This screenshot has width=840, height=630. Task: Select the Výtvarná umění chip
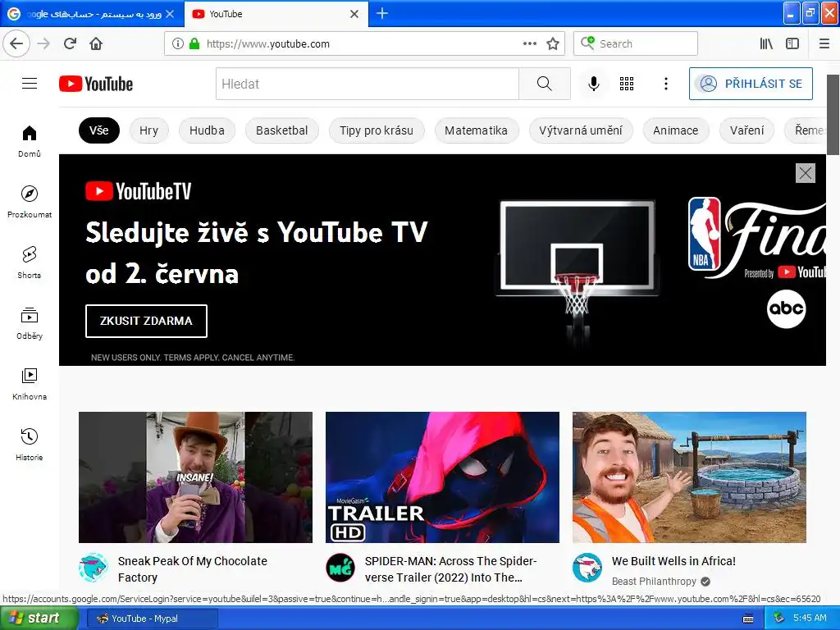click(581, 130)
